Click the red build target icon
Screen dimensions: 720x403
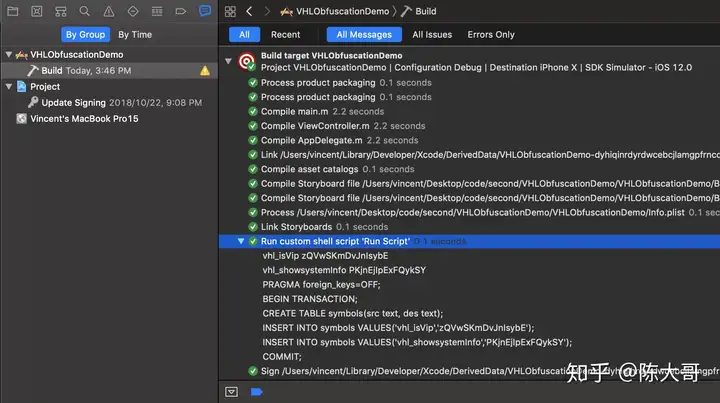247,62
